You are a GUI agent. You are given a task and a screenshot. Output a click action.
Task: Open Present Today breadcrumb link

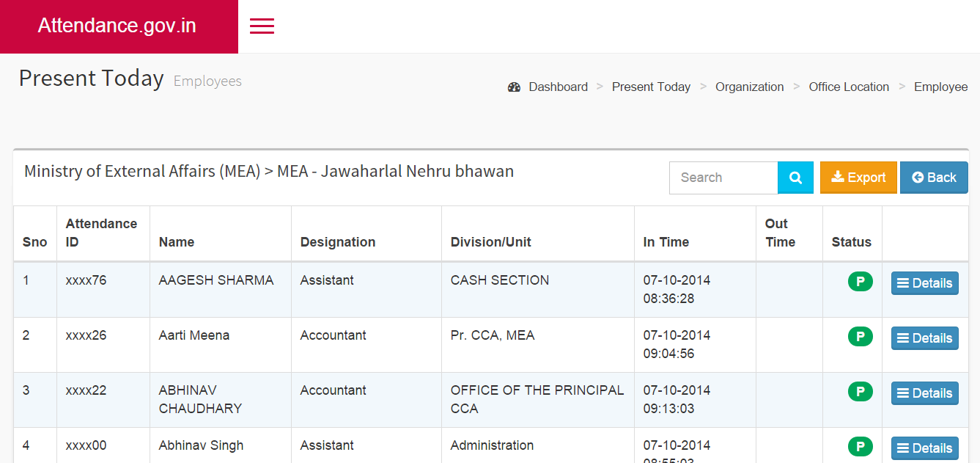pyautogui.click(x=651, y=87)
